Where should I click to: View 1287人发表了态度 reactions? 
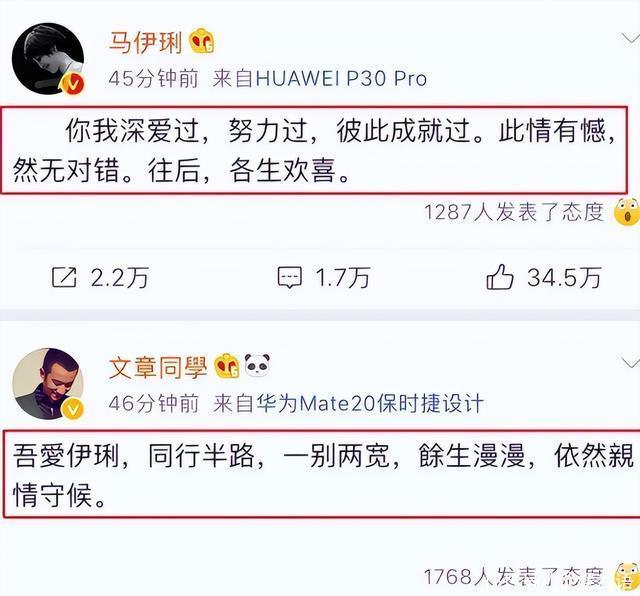pyautogui.click(x=514, y=212)
